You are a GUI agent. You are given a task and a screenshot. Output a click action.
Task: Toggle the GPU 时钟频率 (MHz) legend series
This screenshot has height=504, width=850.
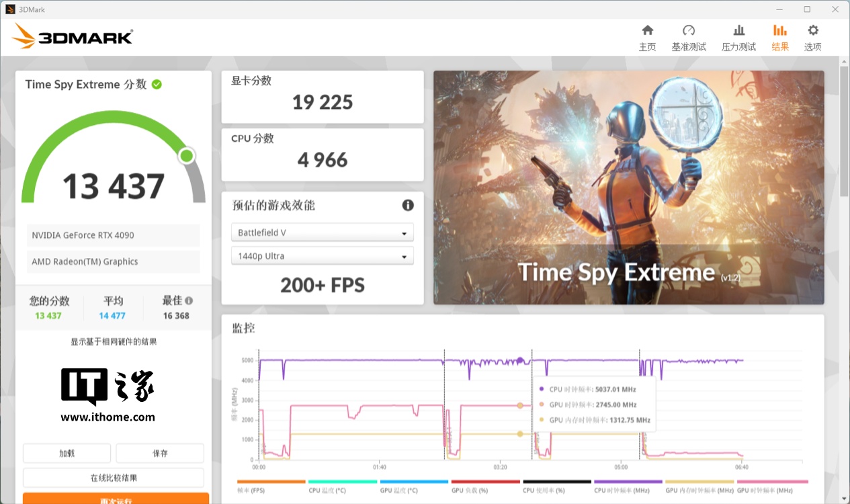pyautogui.click(x=773, y=487)
